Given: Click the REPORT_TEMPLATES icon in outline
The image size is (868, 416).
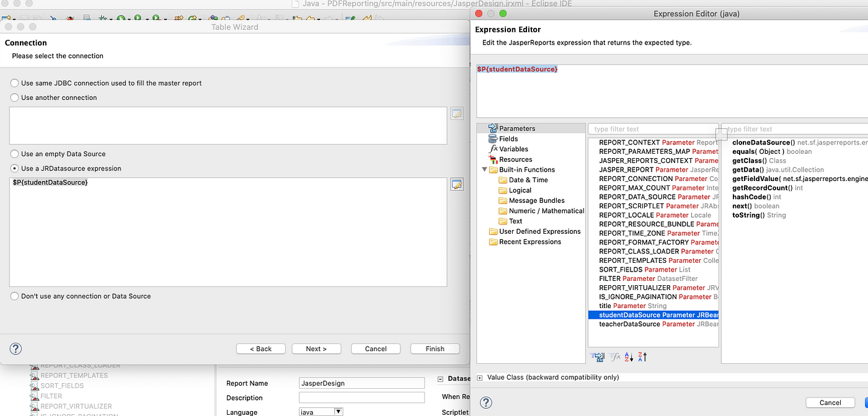Looking at the screenshot, I should click(35, 375).
